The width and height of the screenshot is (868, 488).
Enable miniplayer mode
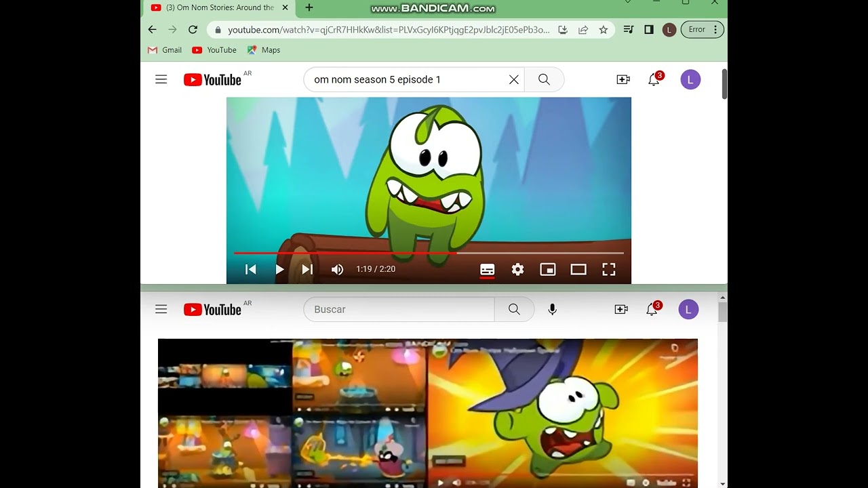pyautogui.click(x=547, y=269)
